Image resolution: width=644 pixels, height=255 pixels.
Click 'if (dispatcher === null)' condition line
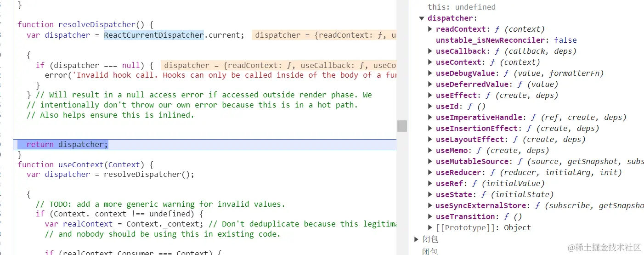click(x=95, y=65)
